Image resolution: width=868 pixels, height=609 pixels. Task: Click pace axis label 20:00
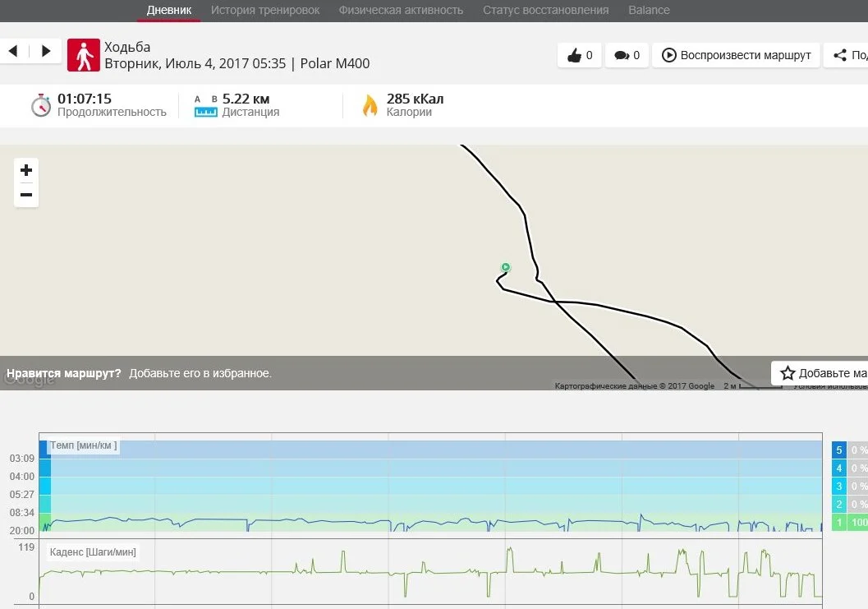21,531
